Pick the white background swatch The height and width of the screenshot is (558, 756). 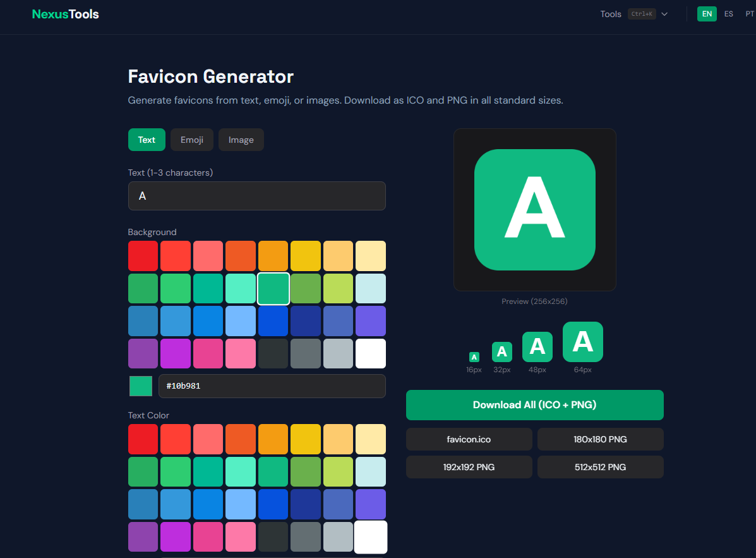click(x=371, y=353)
